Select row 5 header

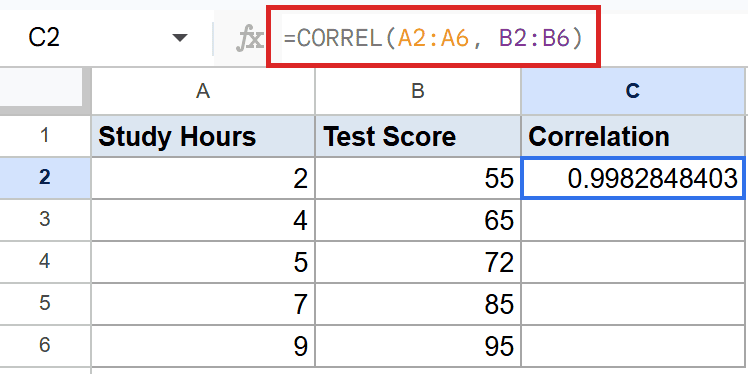click(45, 303)
